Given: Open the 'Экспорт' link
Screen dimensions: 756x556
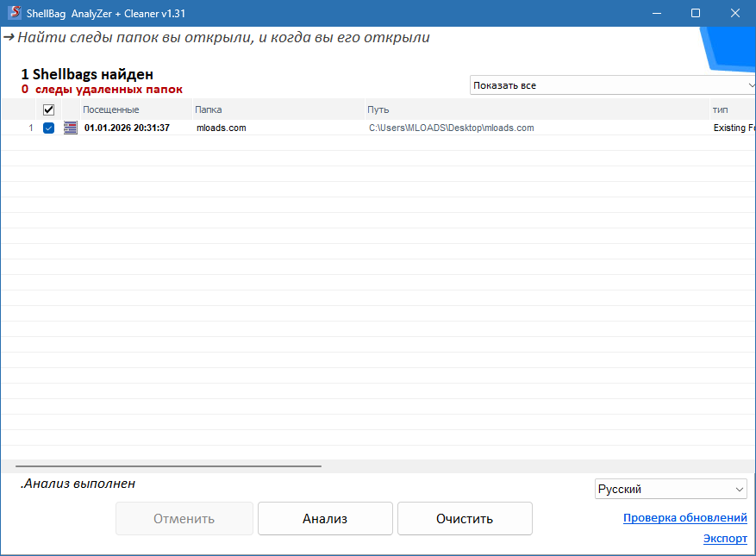Looking at the screenshot, I should (x=724, y=538).
